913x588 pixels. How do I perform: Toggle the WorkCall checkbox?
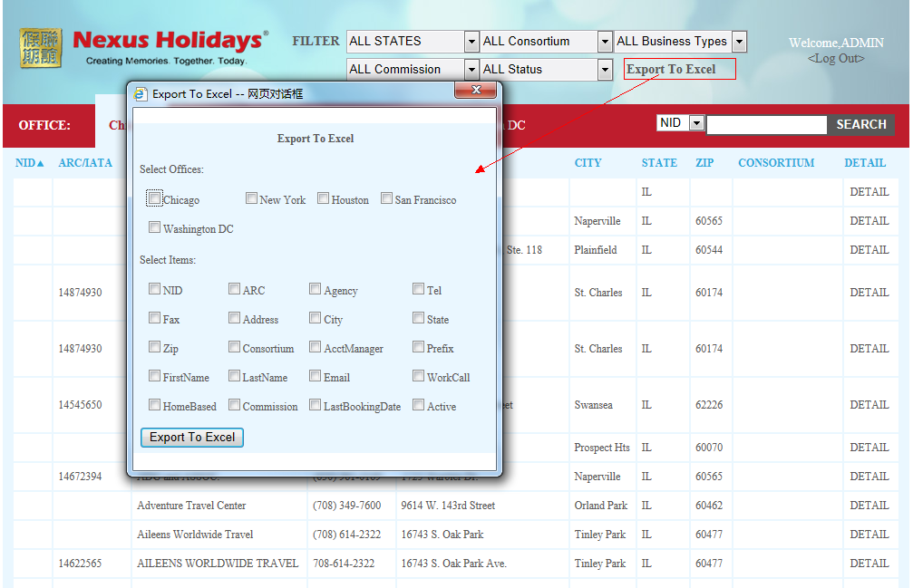point(418,376)
